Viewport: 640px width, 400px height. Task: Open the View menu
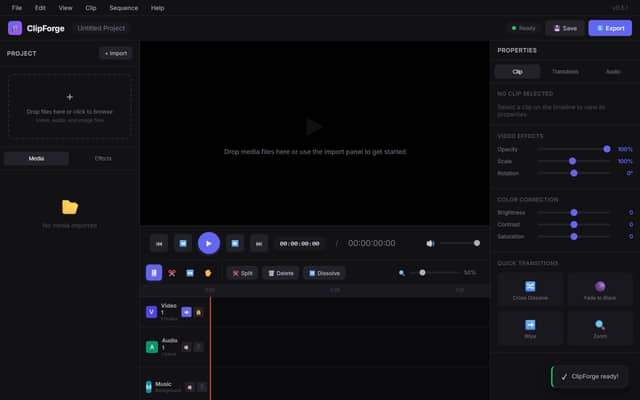point(65,8)
